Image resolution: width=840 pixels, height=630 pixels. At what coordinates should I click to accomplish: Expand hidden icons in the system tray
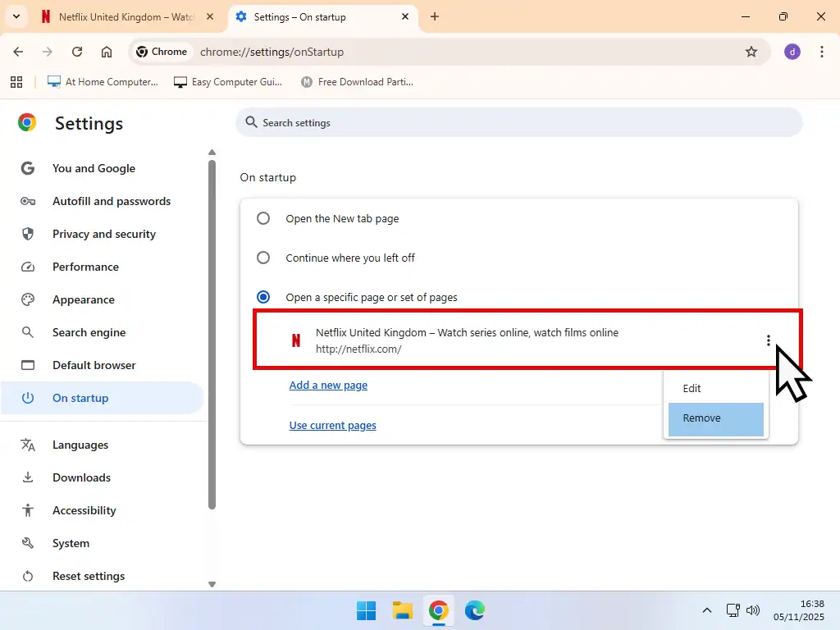click(x=706, y=610)
